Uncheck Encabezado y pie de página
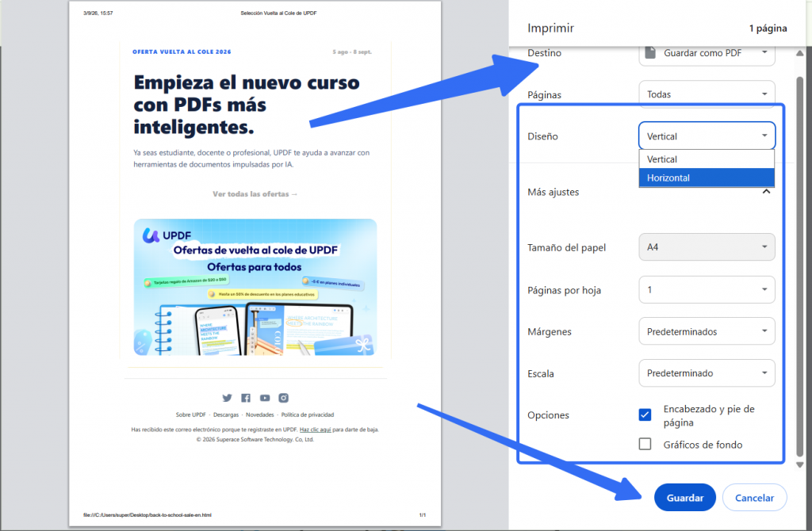 645,415
